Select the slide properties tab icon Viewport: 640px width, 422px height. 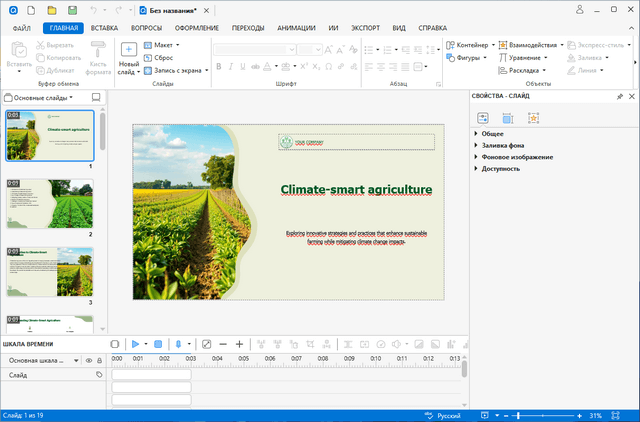(483, 118)
